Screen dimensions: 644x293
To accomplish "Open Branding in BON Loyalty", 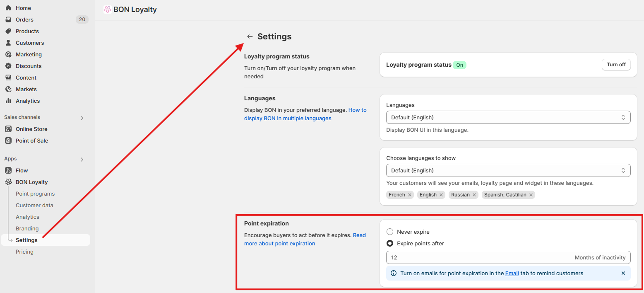I will (x=27, y=228).
